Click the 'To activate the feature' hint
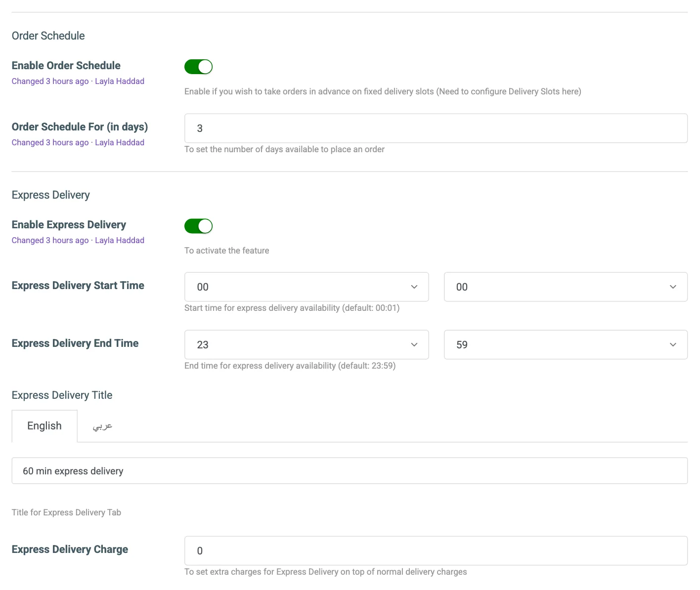 click(x=227, y=251)
